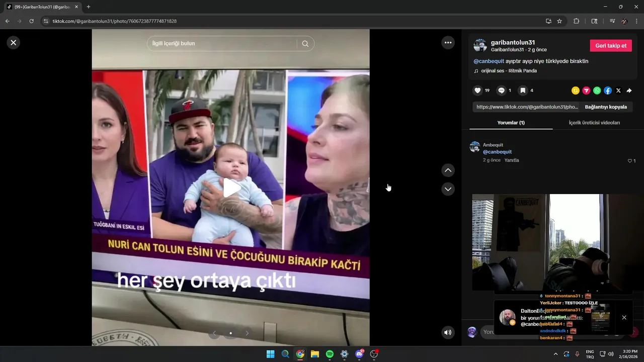Go back in browser
Image resolution: width=644 pixels, height=362 pixels.
(7, 21)
